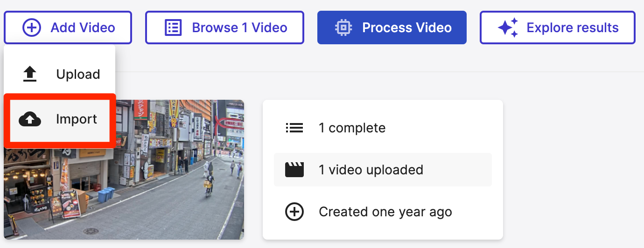Choose Import from the Add Video menu
644x248 pixels.
tap(76, 119)
